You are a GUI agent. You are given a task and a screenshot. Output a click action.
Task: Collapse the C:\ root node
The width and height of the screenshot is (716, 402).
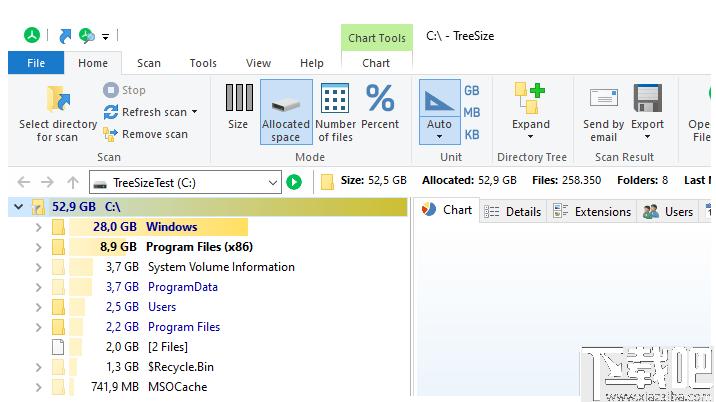pyautogui.click(x=19, y=207)
